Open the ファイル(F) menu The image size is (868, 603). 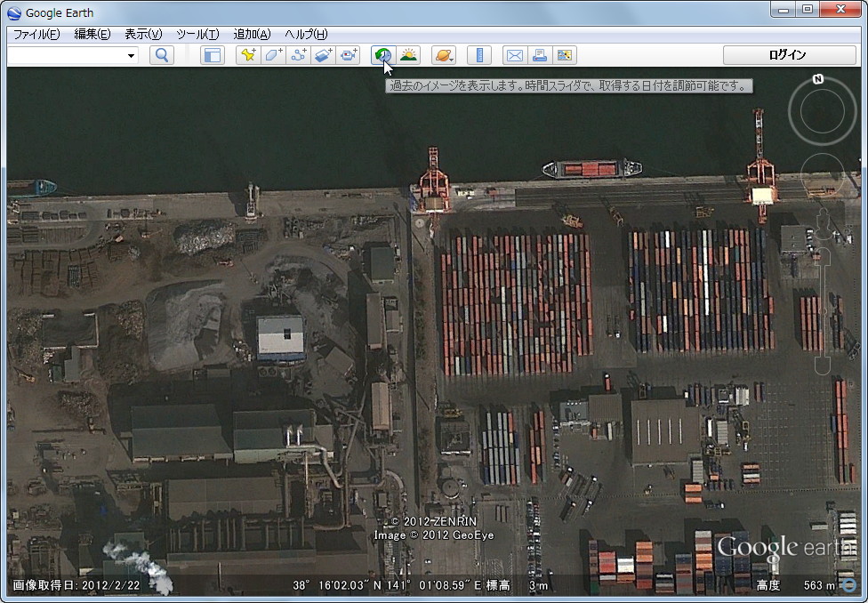pyautogui.click(x=36, y=35)
